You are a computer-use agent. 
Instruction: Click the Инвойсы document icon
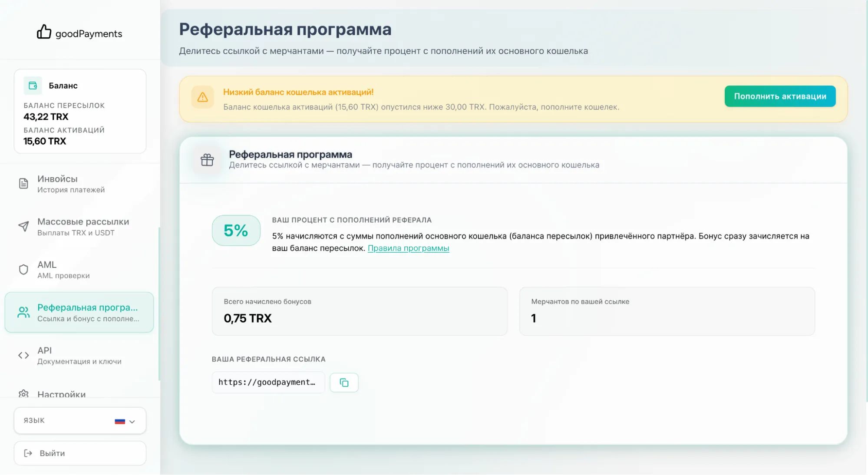pos(23,184)
